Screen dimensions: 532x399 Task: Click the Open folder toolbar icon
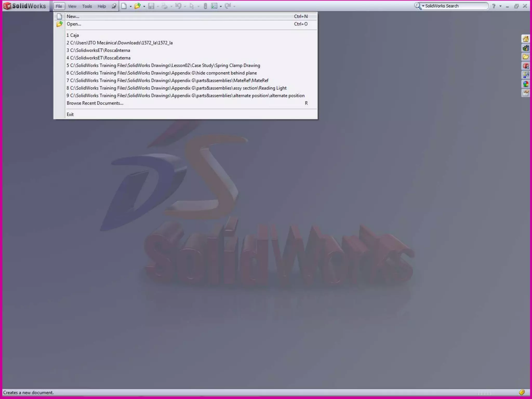(137, 6)
